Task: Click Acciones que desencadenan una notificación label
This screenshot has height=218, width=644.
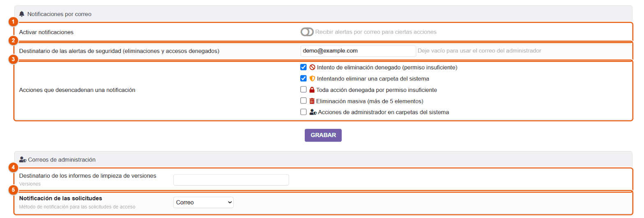Action: click(77, 89)
